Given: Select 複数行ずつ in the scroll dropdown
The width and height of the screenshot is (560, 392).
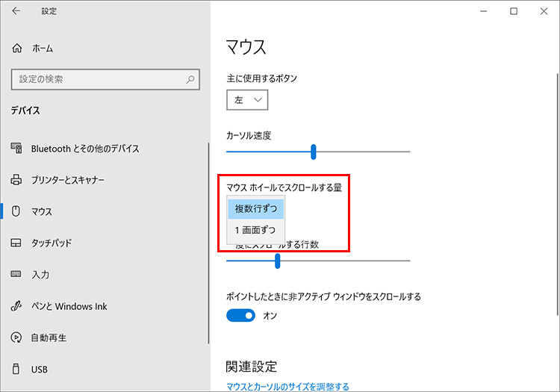Looking at the screenshot, I should coord(255,208).
